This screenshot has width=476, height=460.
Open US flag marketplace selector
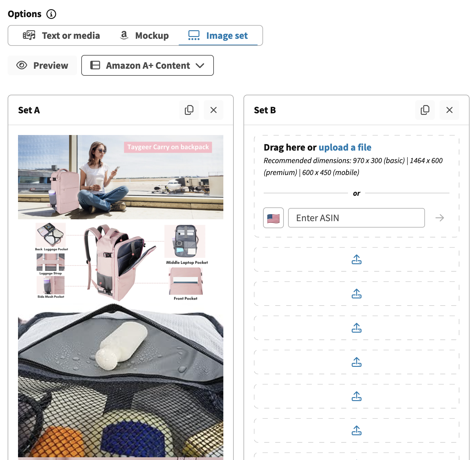[x=273, y=218]
